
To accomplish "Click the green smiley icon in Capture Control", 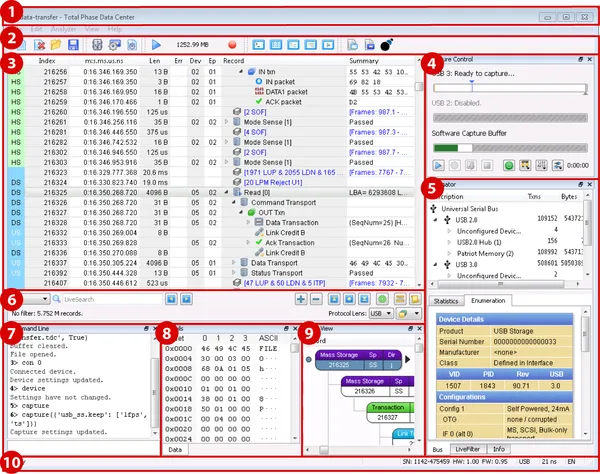I will pos(509,165).
